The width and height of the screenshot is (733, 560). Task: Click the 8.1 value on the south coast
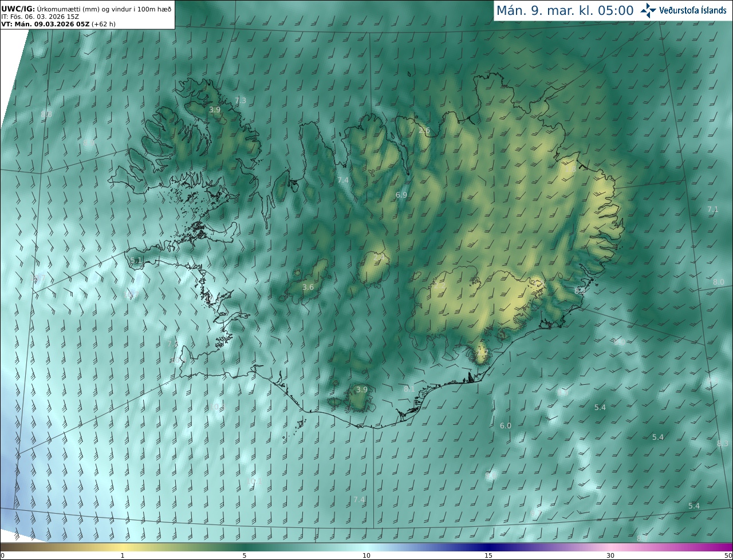pyautogui.click(x=409, y=389)
